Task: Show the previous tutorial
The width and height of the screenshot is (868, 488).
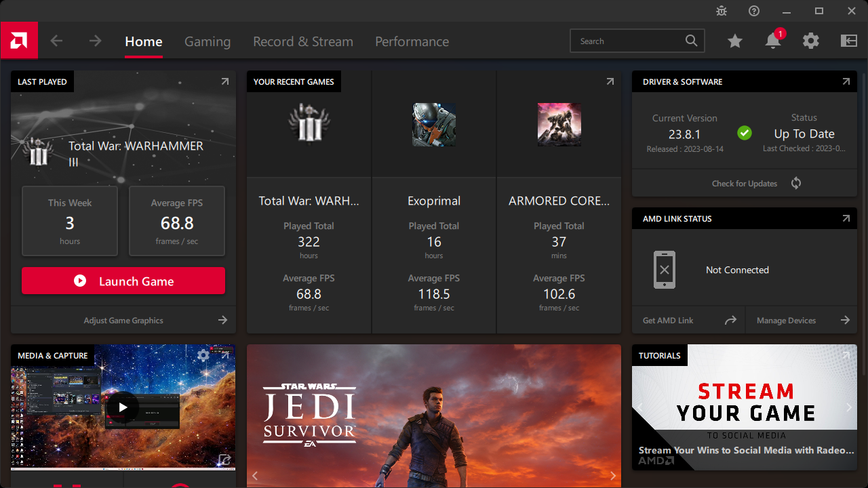Action: 640,407
